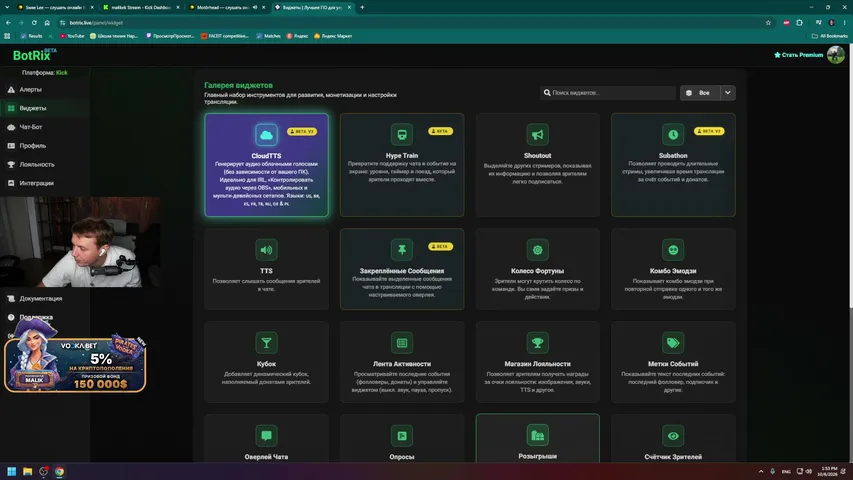Open the Счётчик Зрителей eye icon

point(673,435)
